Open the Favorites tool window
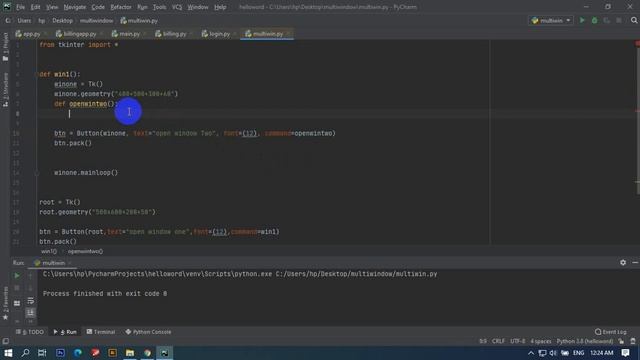 point(5,304)
